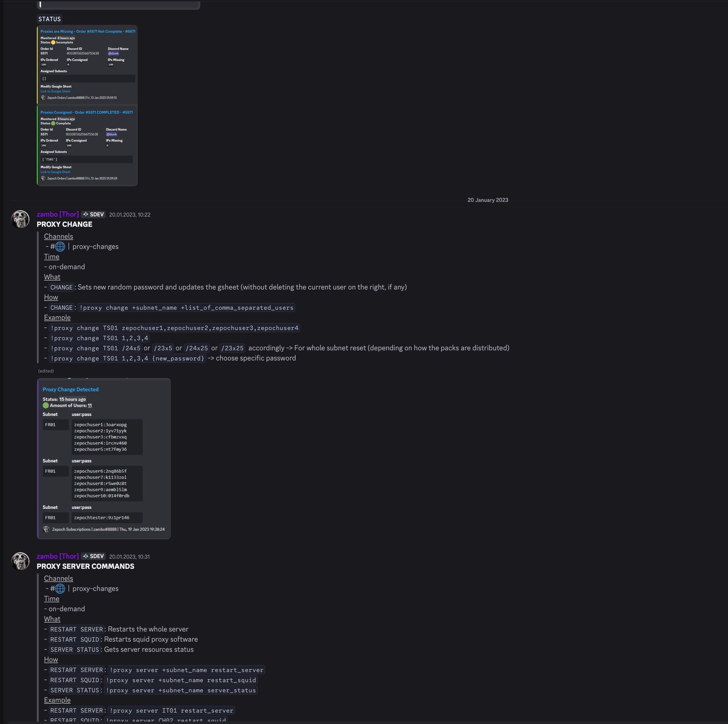Click the Zepoch Subscriptions footer icon
The width and height of the screenshot is (728, 724).
[x=47, y=529]
